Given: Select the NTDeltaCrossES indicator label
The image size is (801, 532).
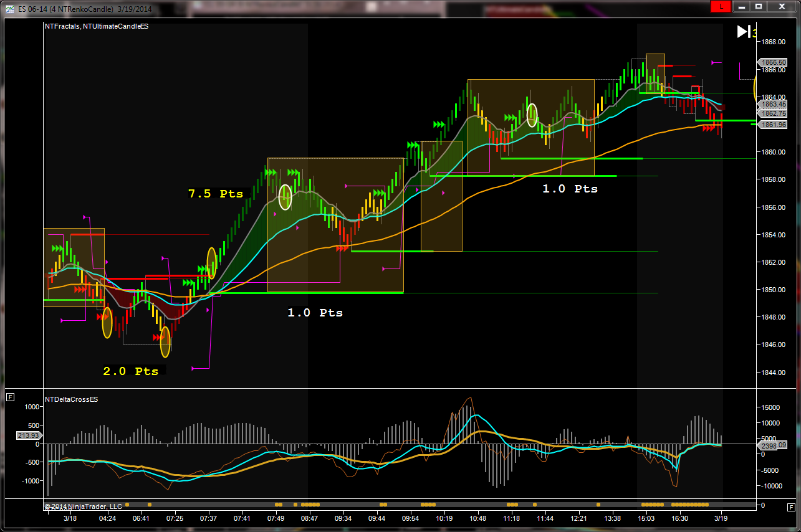Looking at the screenshot, I should [x=71, y=399].
